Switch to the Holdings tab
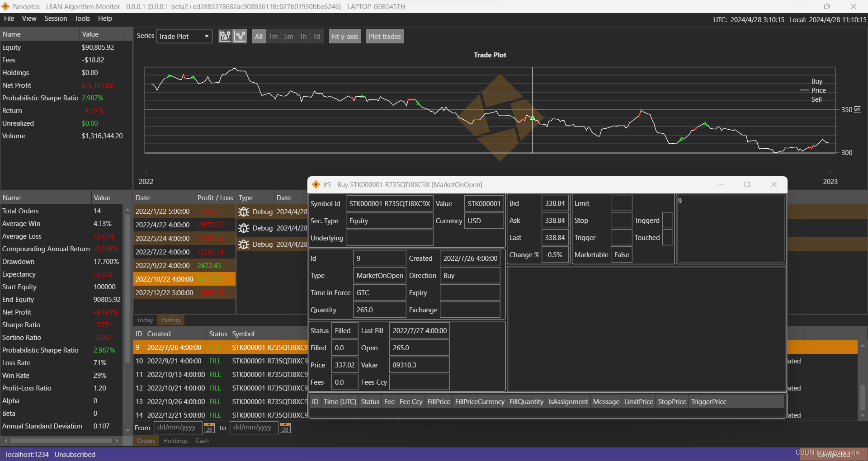 point(175,441)
